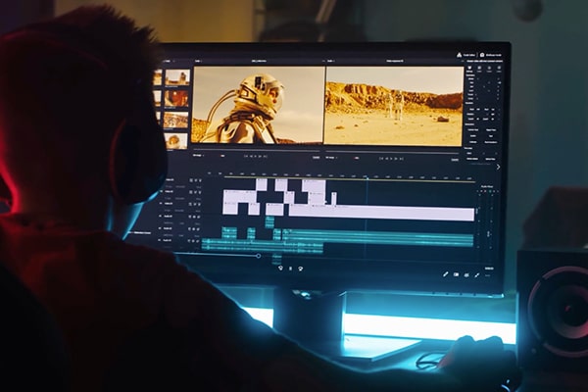Select the rocky landscape clip thumbnail
Image resolution: width=588 pixels, height=392 pixels.
coord(175,120)
